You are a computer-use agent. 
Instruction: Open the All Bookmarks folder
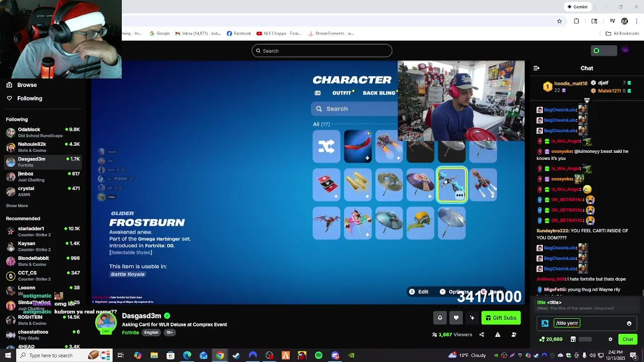[622, 34]
